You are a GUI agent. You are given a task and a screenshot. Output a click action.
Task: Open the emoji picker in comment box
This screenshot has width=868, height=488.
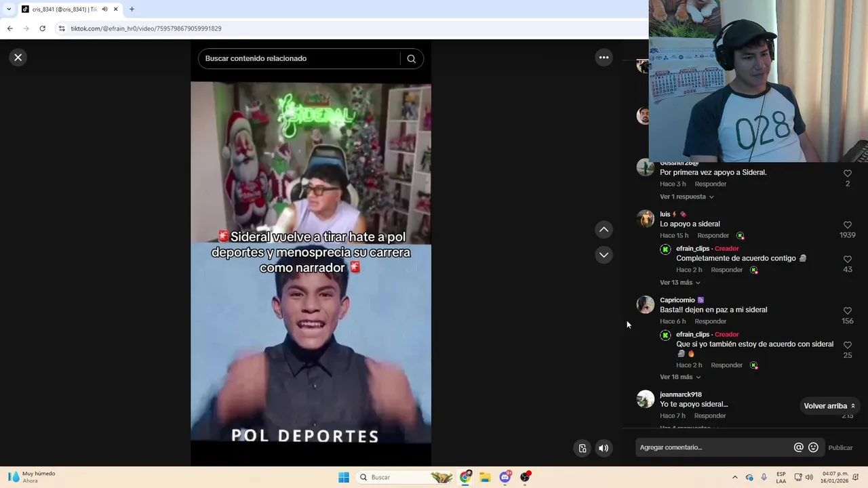coord(813,447)
